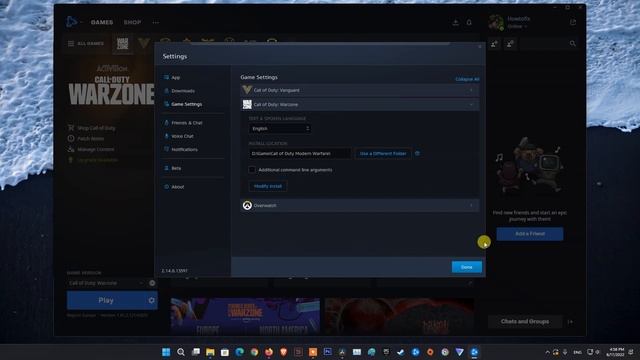Click the Play button
The height and width of the screenshot is (360, 640).
[106, 300]
